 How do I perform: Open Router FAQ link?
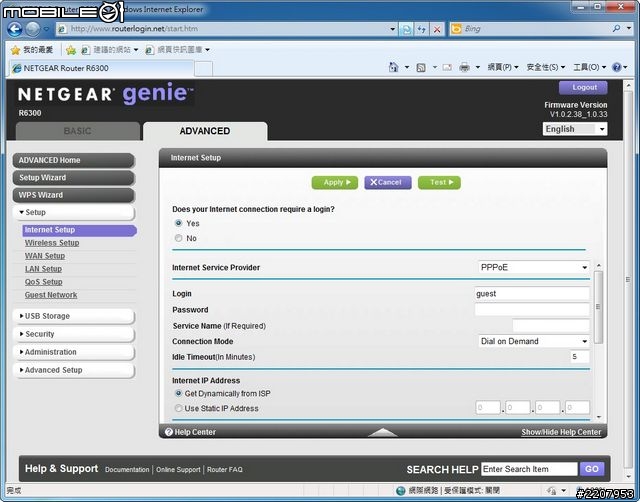[x=225, y=470]
